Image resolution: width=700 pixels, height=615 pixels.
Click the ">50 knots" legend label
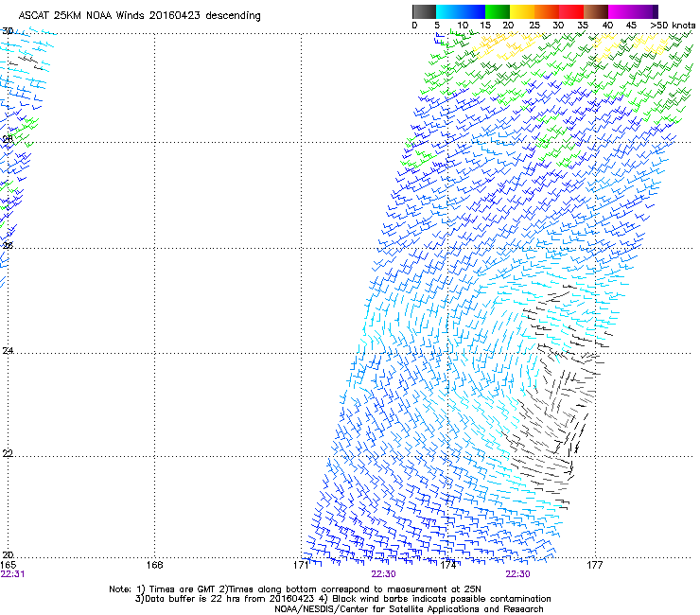coord(673,26)
